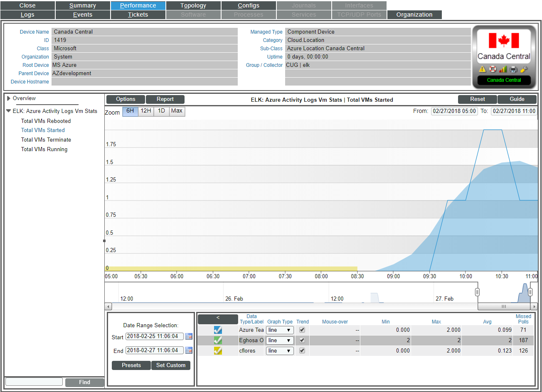
Task: Uncheck the Trend checkbox for Azure Tea
Action: pos(302,330)
